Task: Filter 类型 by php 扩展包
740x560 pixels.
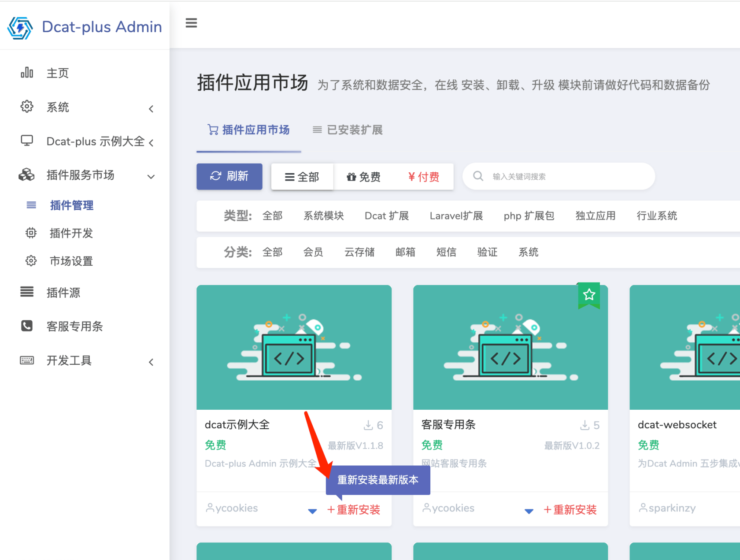Action: click(x=529, y=216)
